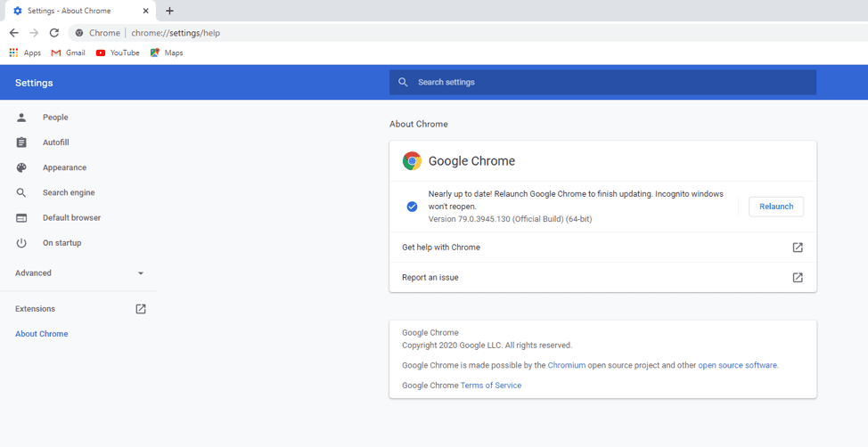This screenshot has height=447, width=868.
Task: Click the Chrome site info icon in the address bar
Action: point(79,33)
